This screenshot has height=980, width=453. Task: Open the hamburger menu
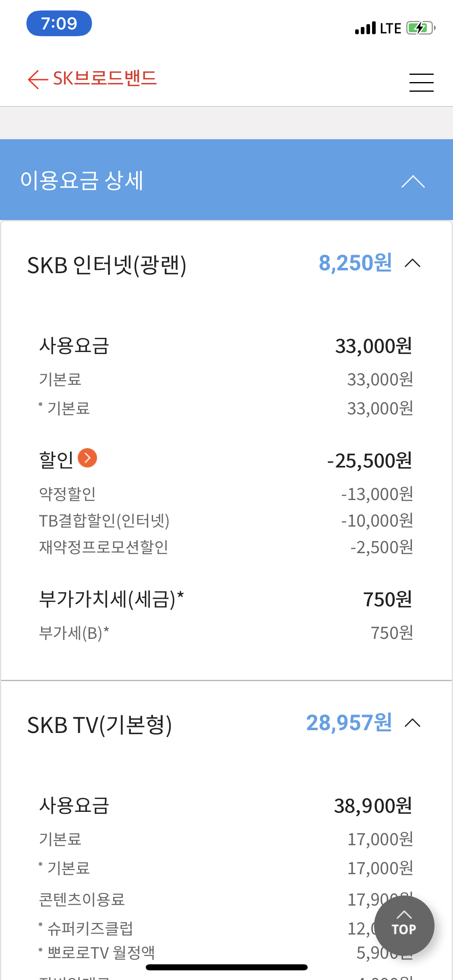(x=421, y=82)
